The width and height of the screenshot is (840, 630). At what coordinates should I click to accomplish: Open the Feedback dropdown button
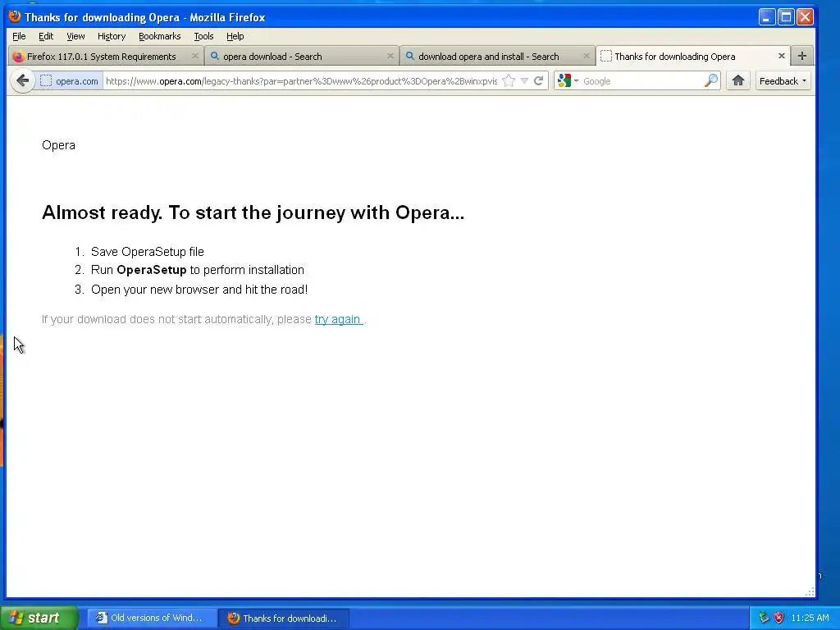[x=783, y=81]
